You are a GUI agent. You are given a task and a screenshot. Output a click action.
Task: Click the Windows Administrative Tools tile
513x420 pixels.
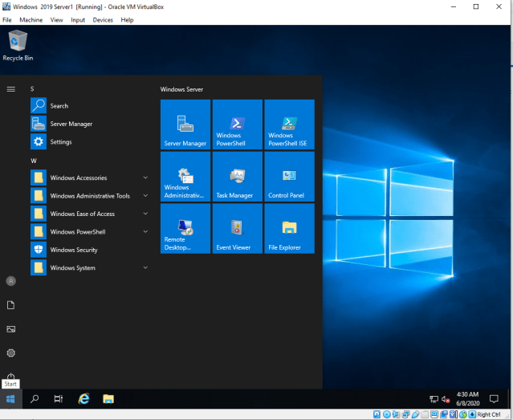click(x=185, y=177)
